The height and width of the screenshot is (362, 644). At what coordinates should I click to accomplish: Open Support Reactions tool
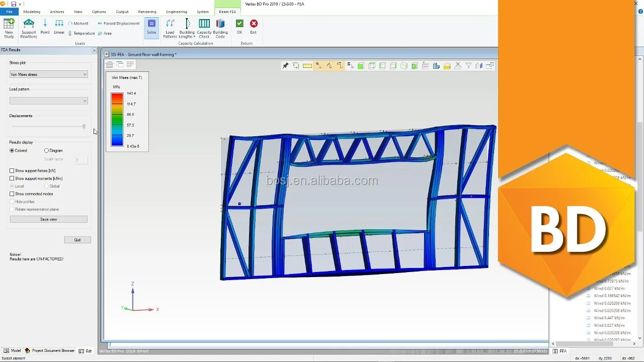click(x=29, y=28)
